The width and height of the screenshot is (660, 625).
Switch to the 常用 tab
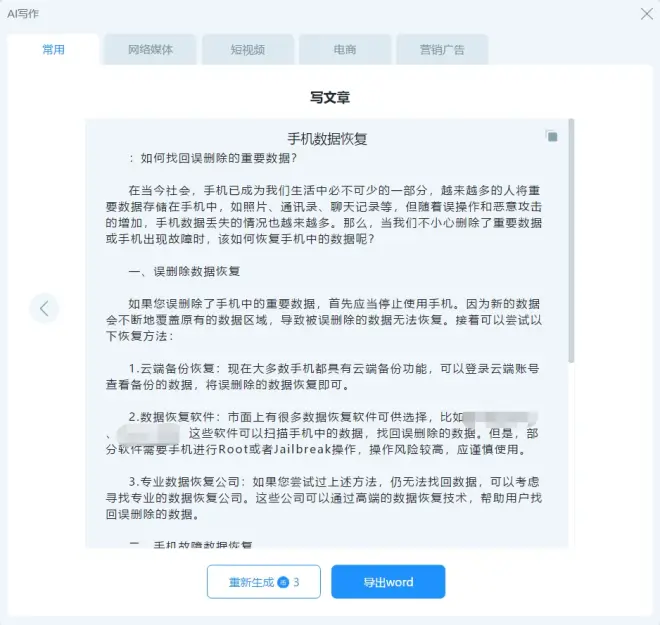pos(53,49)
